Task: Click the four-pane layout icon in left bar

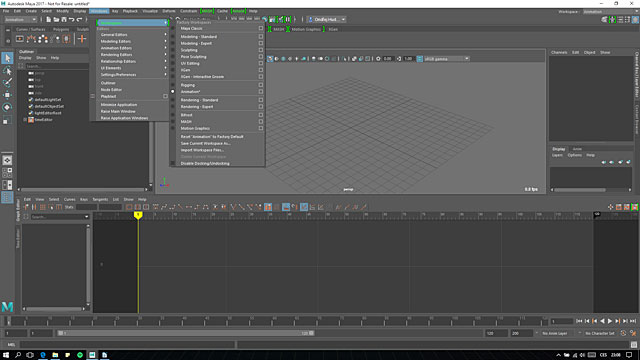Action: pos(7,172)
